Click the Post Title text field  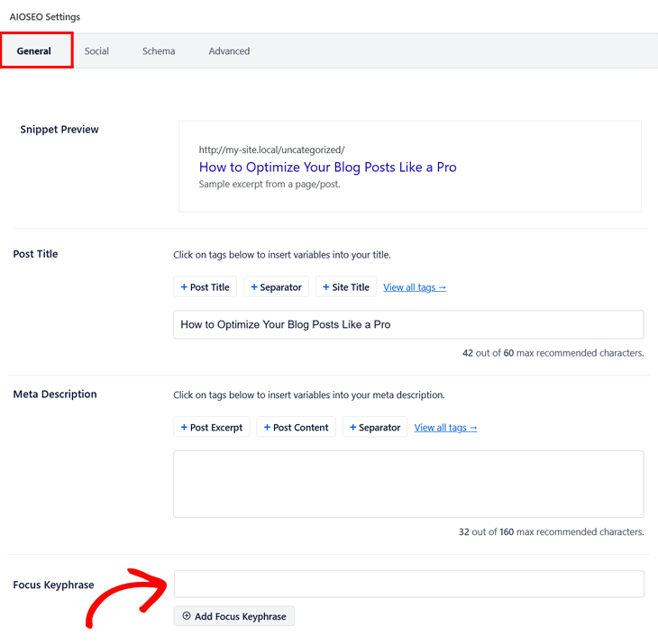point(408,324)
